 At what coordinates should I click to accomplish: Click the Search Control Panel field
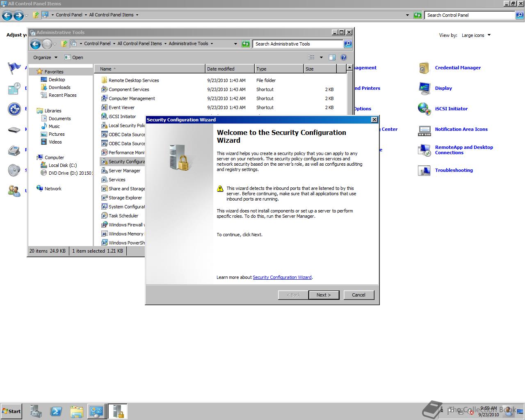pos(470,15)
